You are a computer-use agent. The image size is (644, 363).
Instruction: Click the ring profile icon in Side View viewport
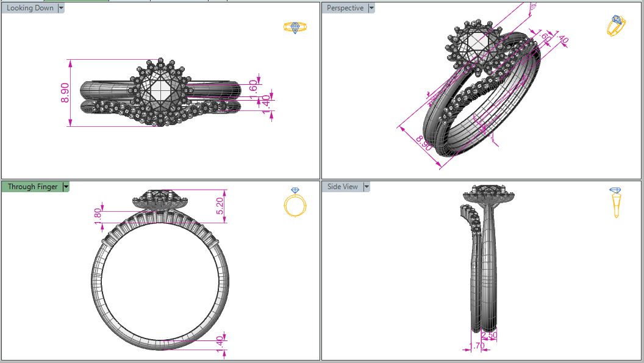(617, 203)
